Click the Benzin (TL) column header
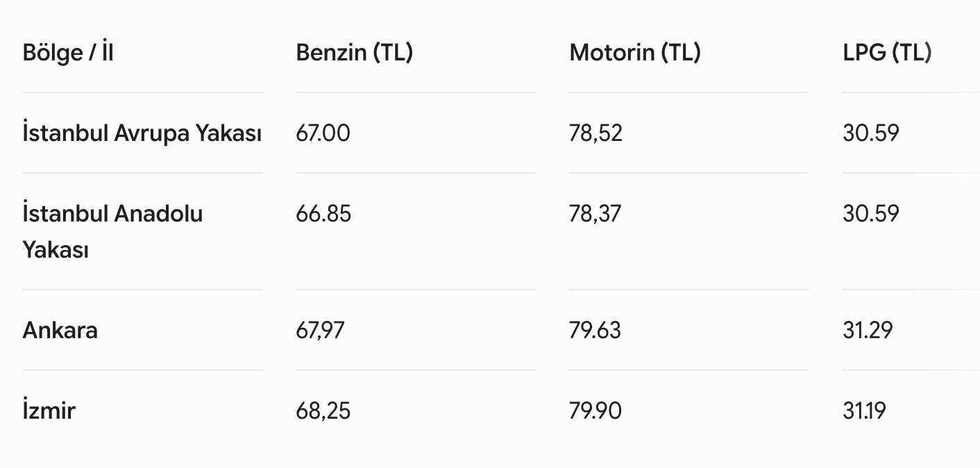The image size is (980, 468). (x=355, y=53)
